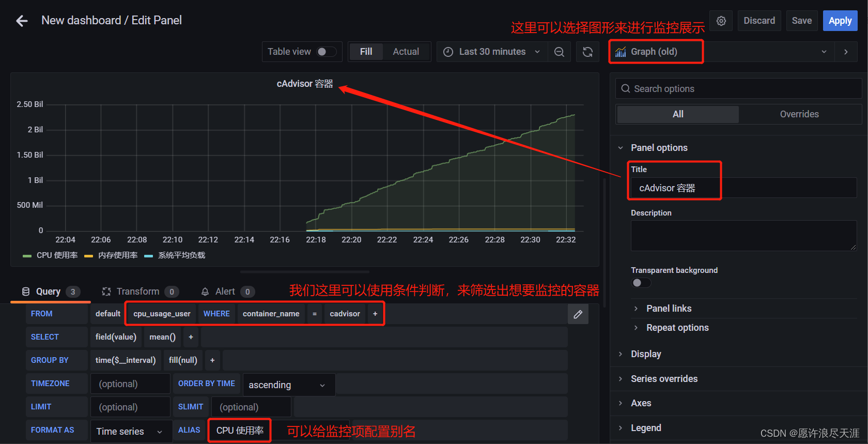The image size is (868, 444).
Task: Click the panel resize drag handle bar
Action: point(305,271)
